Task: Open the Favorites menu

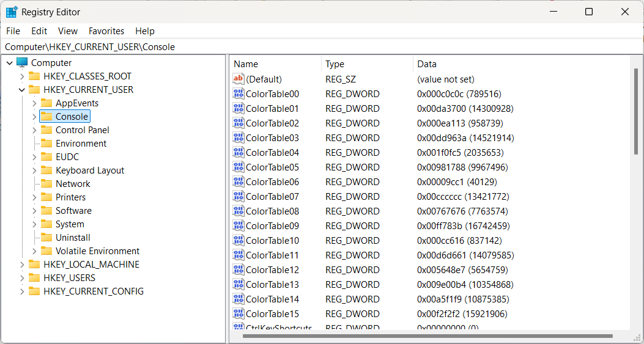Action: point(106,31)
